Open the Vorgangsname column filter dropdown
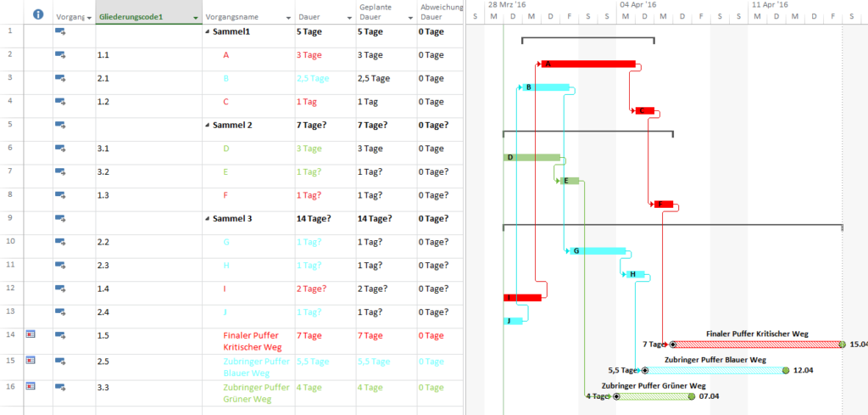The height and width of the screenshot is (415, 868). (x=288, y=19)
